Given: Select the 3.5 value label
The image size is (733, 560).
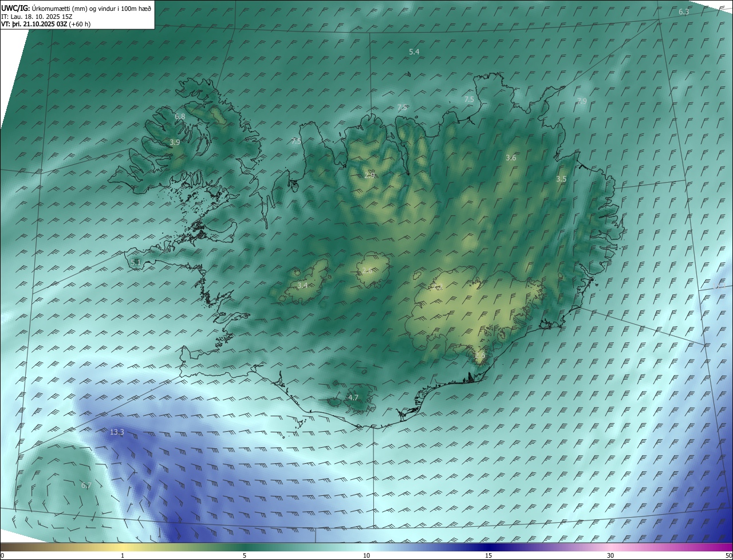Looking at the screenshot, I should coord(561,179).
